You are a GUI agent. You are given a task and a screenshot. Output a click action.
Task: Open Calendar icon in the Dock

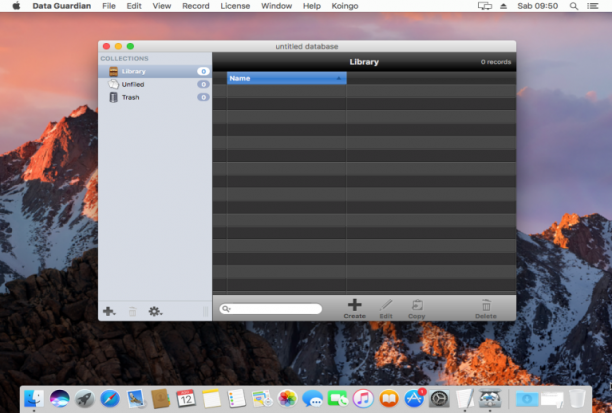click(x=186, y=399)
